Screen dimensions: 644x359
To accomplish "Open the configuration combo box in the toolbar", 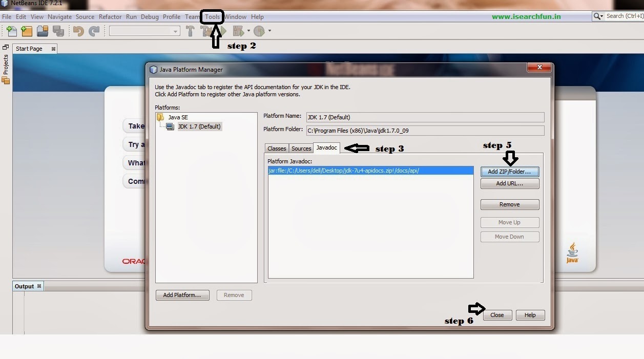I will 144,31.
